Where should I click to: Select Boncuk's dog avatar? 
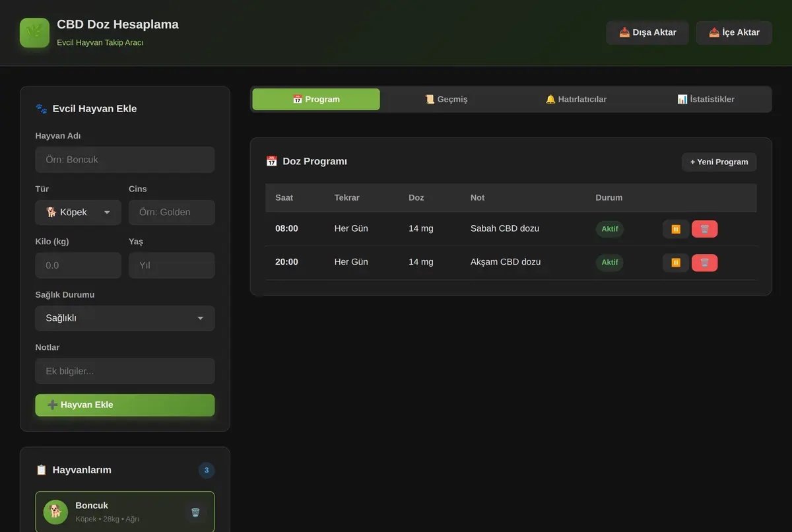(56, 512)
